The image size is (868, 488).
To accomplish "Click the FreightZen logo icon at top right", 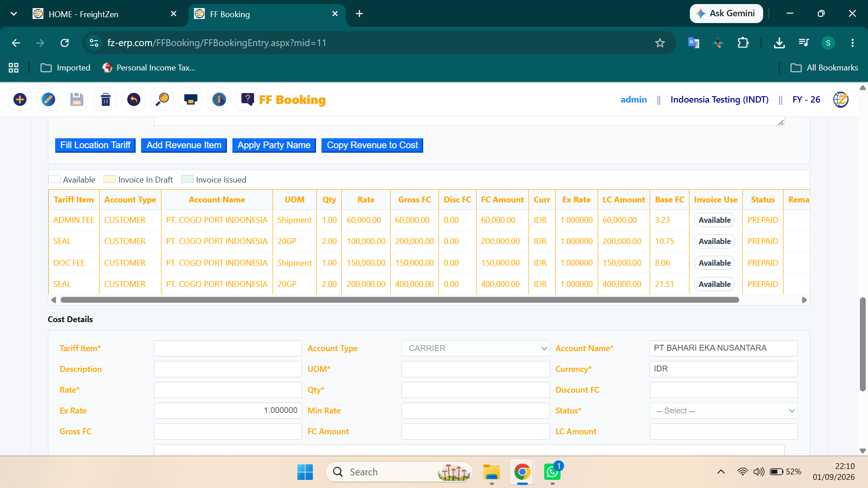I will [x=841, y=99].
